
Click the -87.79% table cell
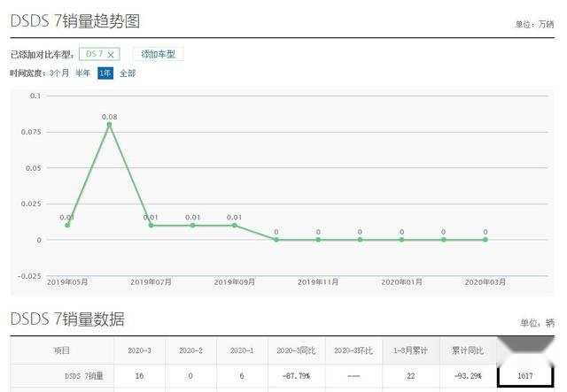point(296,376)
